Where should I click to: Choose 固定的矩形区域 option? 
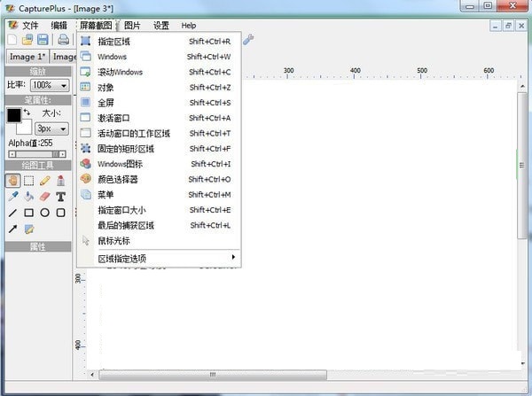pos(159,149)
